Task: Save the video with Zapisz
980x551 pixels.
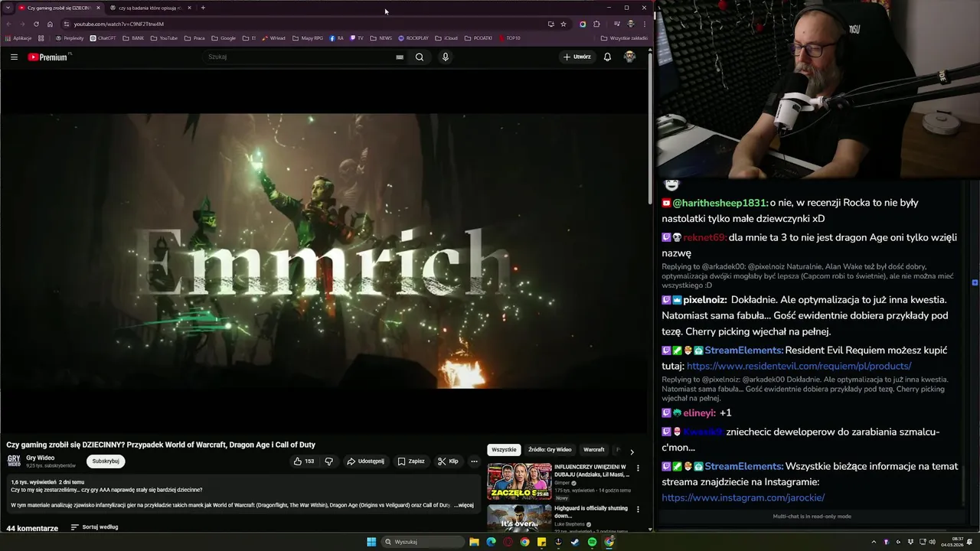Action: [x=411, y=461]
